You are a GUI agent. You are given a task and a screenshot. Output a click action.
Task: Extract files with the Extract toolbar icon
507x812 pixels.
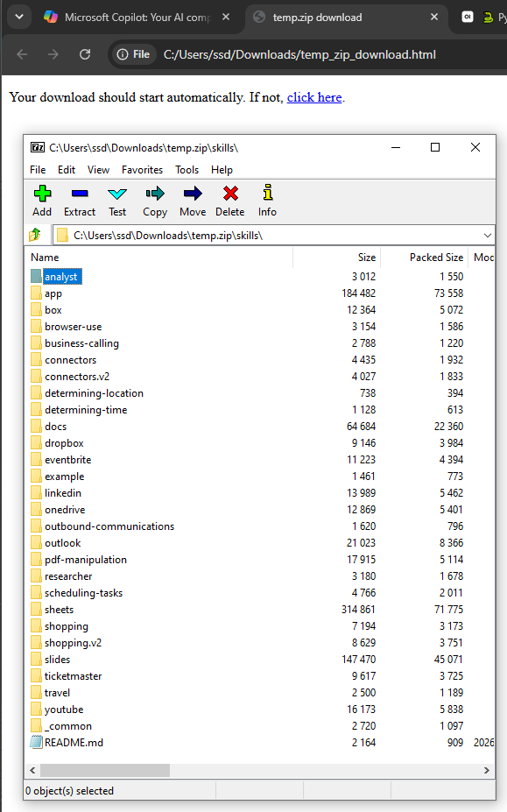pos(80,194)
